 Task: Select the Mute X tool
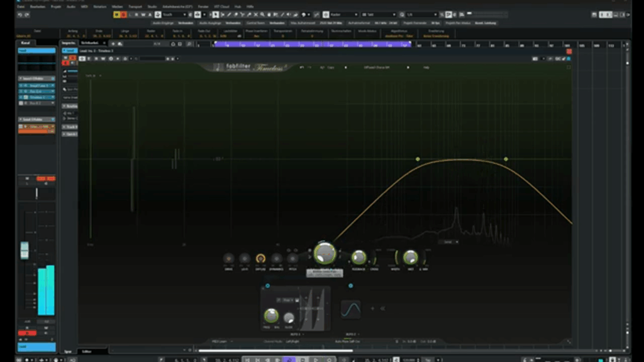[255, 15]
